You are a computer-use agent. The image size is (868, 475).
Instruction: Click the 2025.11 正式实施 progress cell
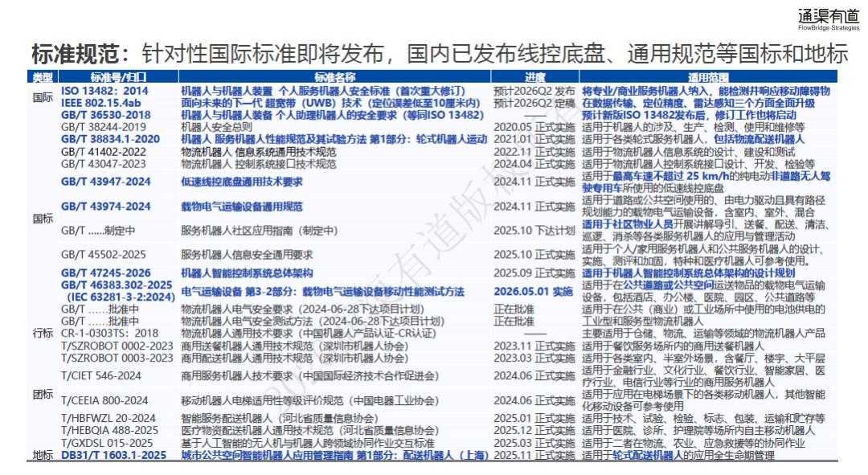[x=534, y=455]
